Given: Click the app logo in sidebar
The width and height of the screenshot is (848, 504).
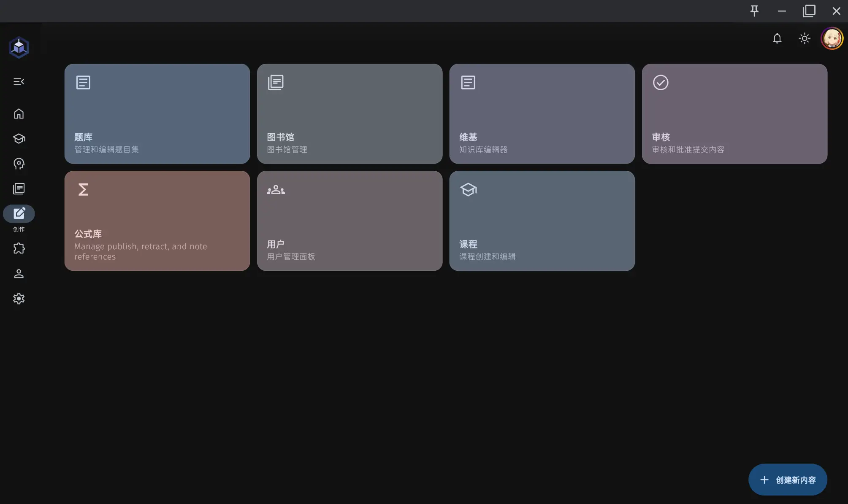Looking at the screenshot, I should [x=19, y=48].
